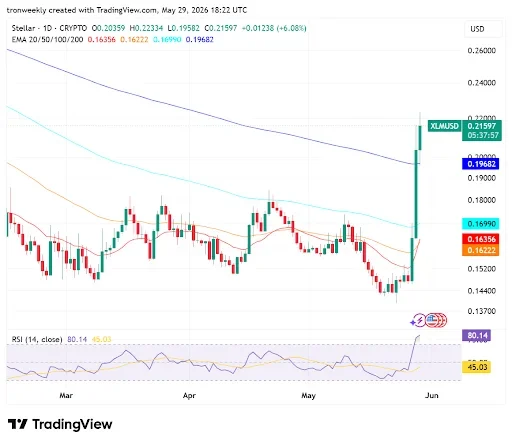Click the 0.26000 price axis label
The width and height of the screenshot is (512, 444).
point(482,51)
